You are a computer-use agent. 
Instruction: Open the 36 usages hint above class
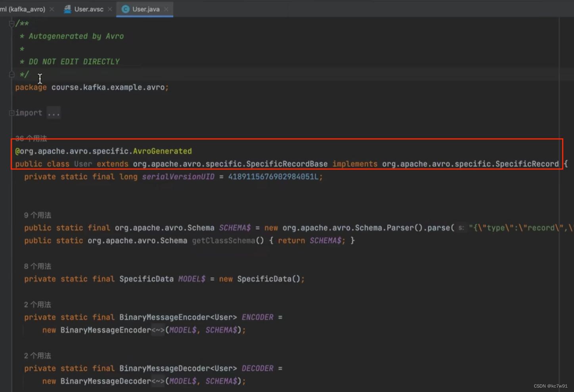(31, 138)
